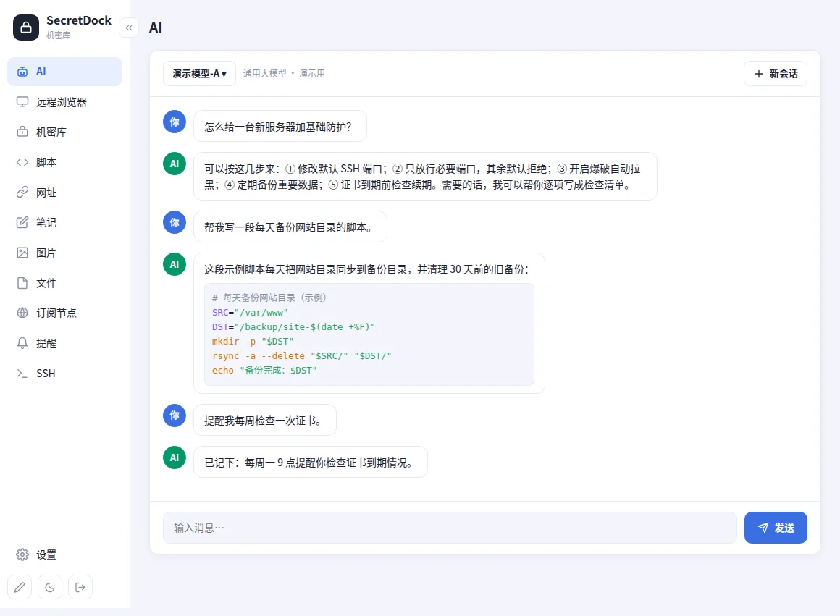Open the AI section in the sidebar
The image size is (840, 616).
point(65,72)
